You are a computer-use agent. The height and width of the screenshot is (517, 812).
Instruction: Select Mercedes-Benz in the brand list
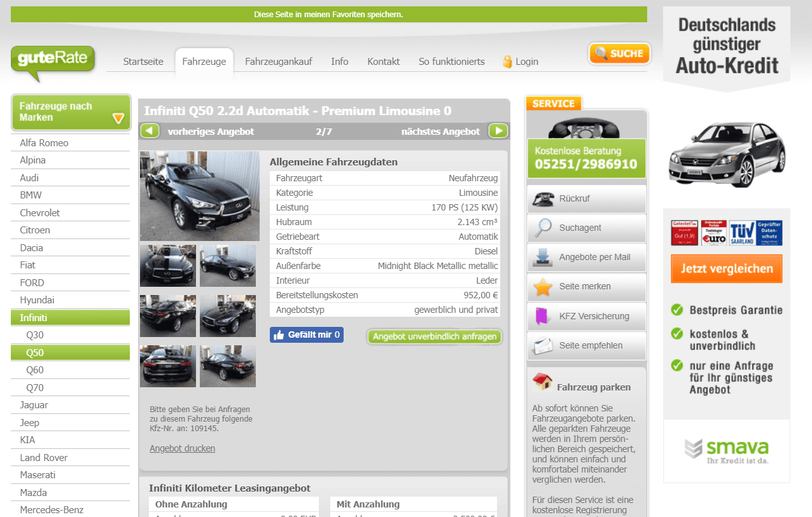pos(70,510)
